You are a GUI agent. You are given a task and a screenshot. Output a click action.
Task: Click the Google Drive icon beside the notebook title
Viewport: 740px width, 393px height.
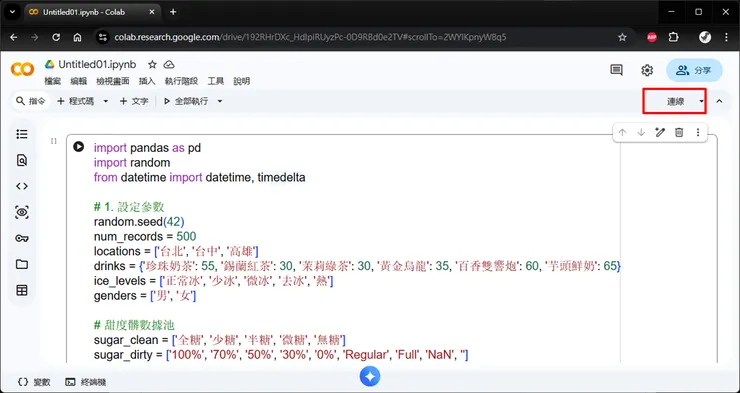coord(50,64)
